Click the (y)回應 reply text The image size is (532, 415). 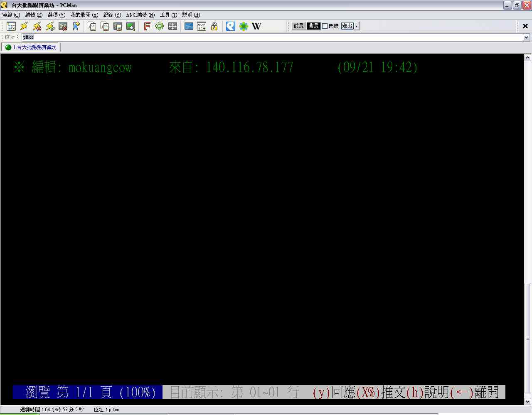(x=334, y=392)
